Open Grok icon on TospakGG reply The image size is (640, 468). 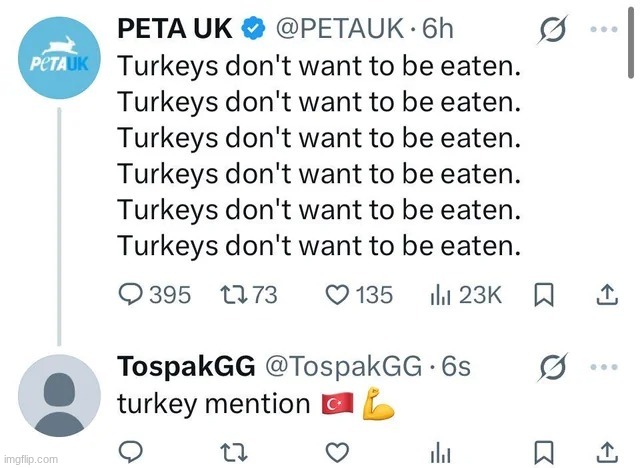pos(552,367)
